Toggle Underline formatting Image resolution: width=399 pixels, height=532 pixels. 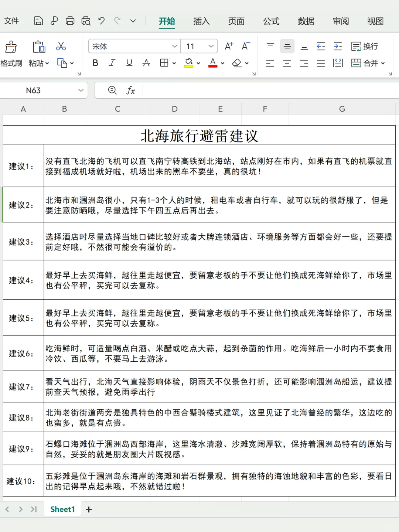click(129, 63)
